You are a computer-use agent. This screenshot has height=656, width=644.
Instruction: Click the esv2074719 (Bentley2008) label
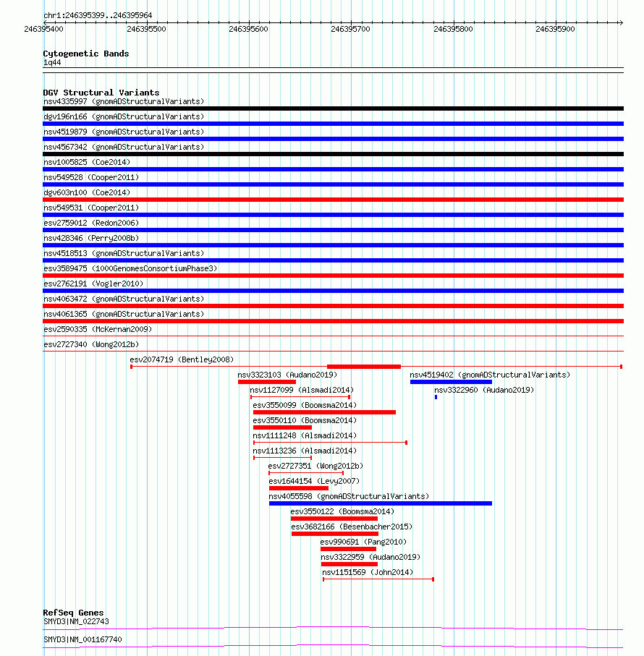point(182,359)
